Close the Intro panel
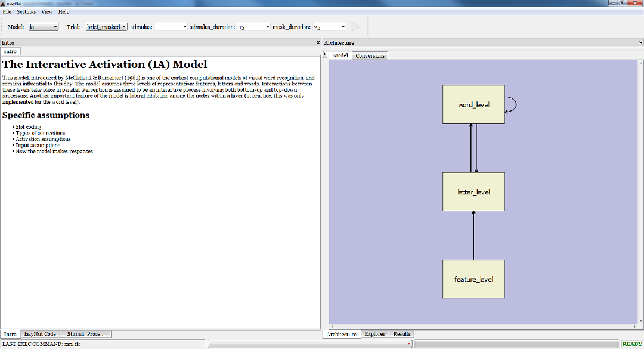 tap(318, 43)
